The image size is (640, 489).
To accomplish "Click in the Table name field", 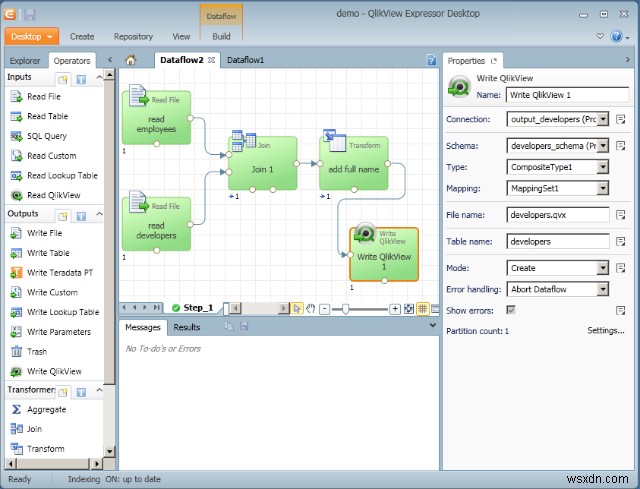I will 558,241.
